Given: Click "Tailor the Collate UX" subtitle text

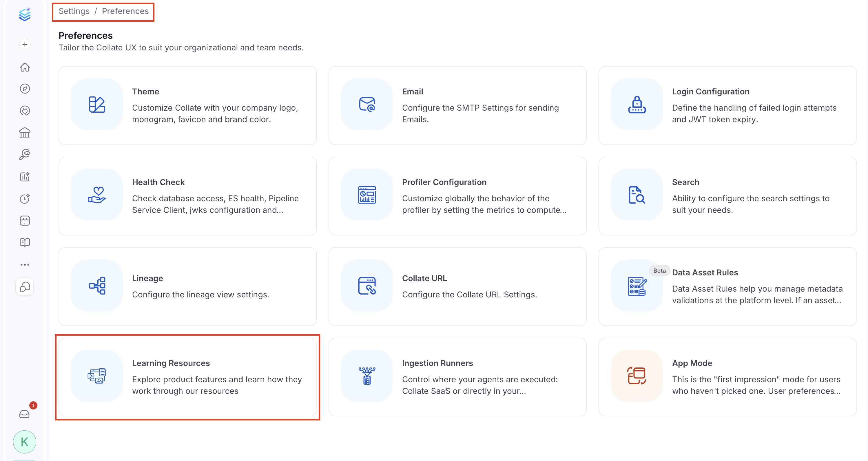Looking at the screenshot, I should tap(181, 48).
